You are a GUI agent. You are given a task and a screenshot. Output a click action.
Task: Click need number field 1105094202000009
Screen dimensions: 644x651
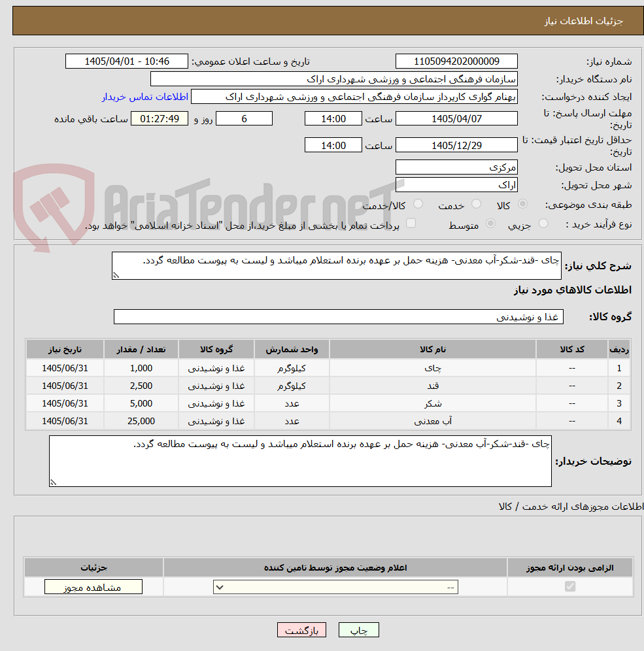tap(456, 61)
